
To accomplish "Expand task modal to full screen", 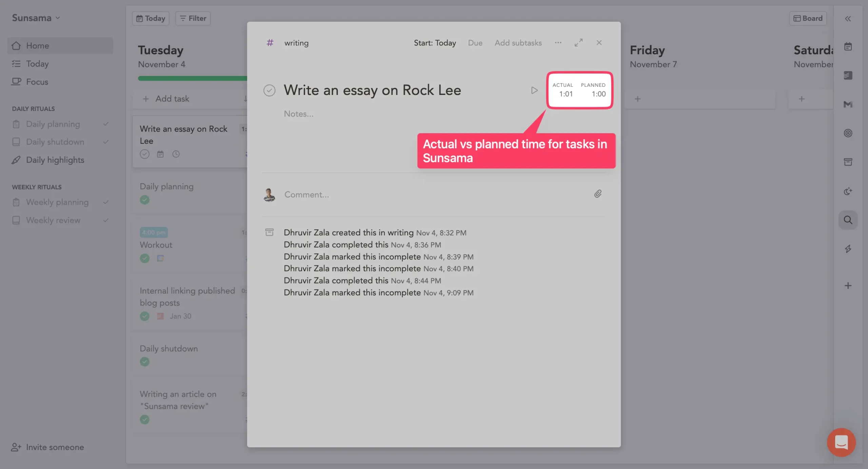I will click(x=578, y=43).
